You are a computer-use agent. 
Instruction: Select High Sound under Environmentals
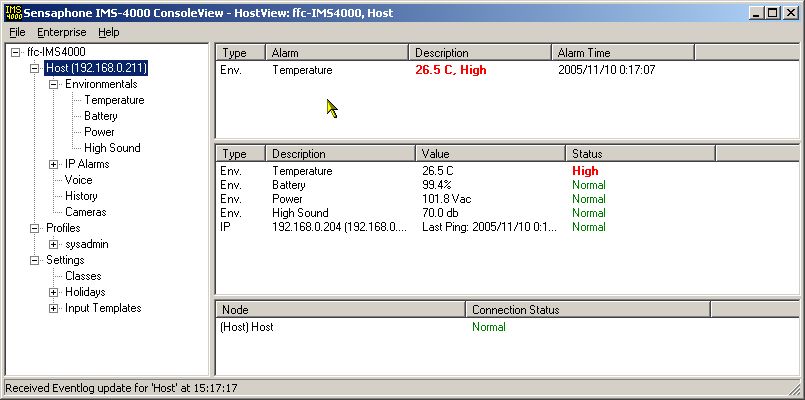(x=112, y=148)
